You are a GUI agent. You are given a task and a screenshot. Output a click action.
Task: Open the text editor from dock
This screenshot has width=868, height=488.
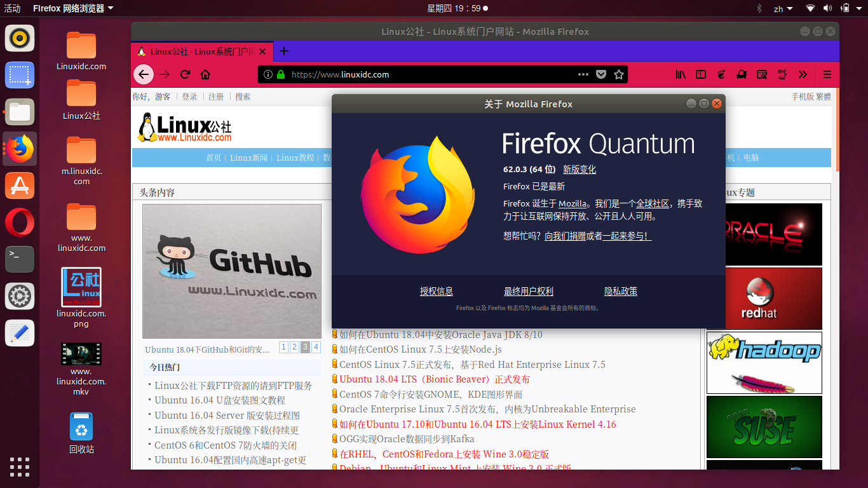[20, 333]
